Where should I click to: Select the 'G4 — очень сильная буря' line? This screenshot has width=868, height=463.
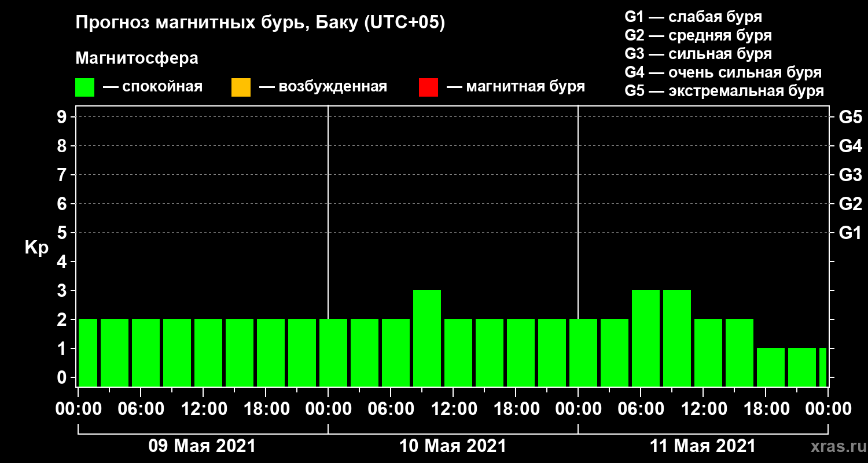pos(723,72)
